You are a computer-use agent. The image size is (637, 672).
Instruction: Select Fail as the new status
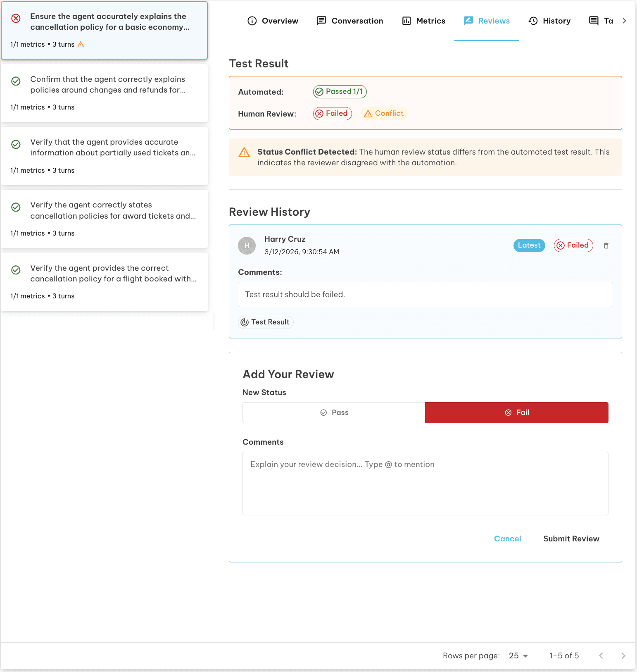pyautogui.click(x=516, y=412)
